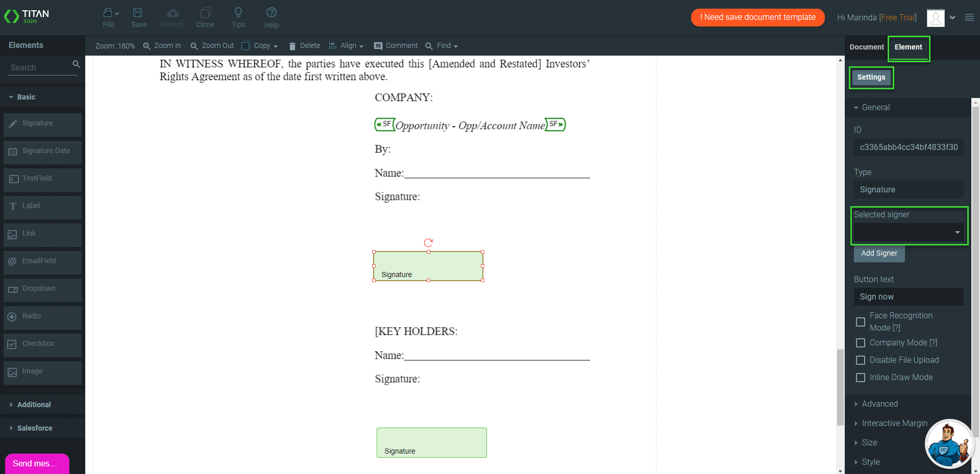Open the Comment tool

(x=395, y=45)
